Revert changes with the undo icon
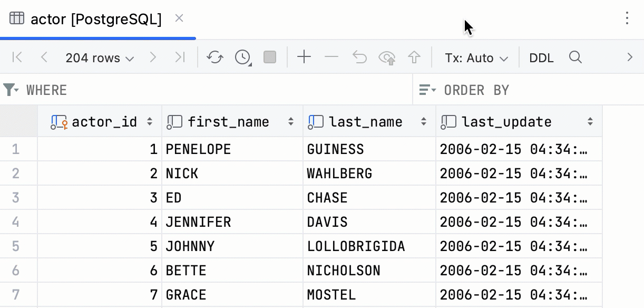This screenshot has height=308, width=644. tap(359, 57)
